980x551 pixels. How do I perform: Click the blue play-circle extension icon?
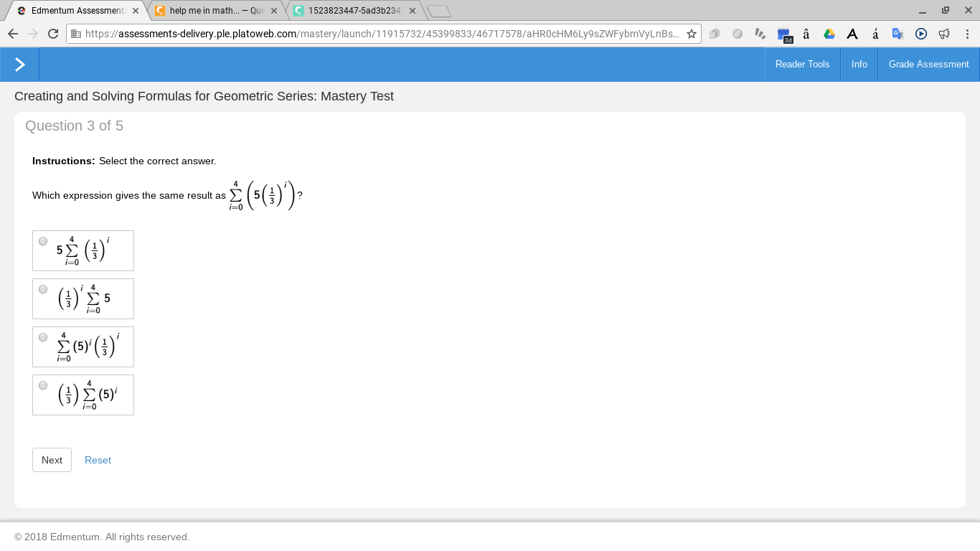[x=921, y=34]
